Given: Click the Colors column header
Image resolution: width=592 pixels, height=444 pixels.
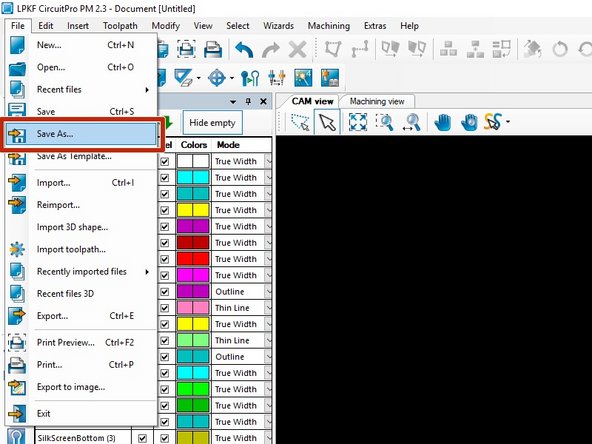Looking at the screenshot, I should pos(194,145).
